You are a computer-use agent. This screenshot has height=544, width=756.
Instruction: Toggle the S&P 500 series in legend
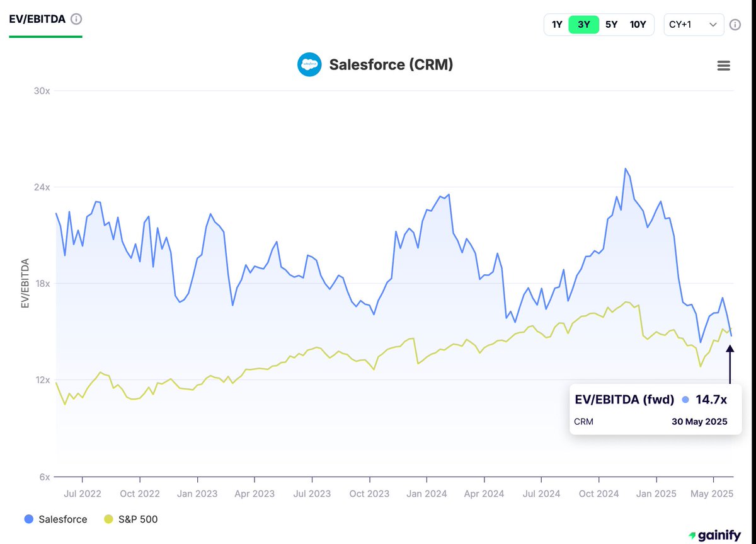tap(130, 519)
